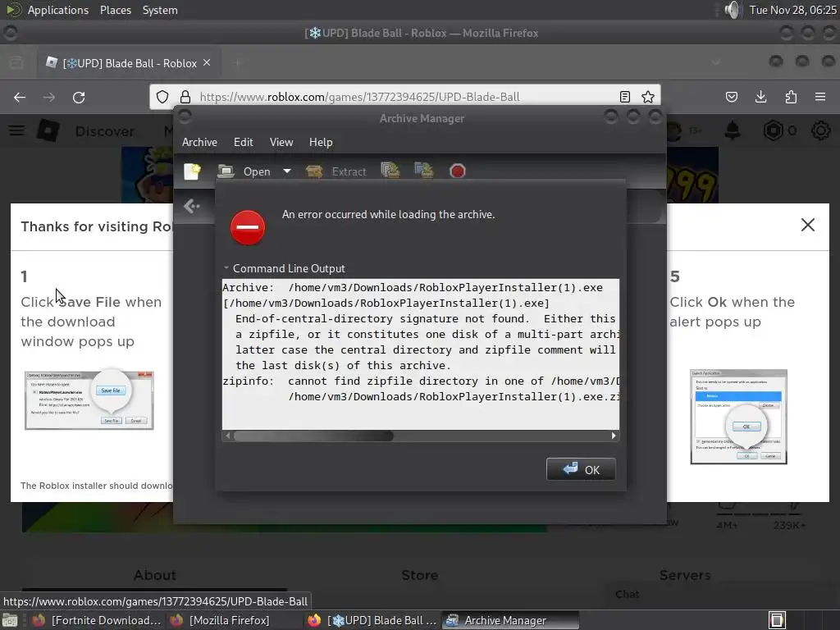Expand the Open recent dropdown arrow
Screen dimensions: 840x630
coord(287,171)
